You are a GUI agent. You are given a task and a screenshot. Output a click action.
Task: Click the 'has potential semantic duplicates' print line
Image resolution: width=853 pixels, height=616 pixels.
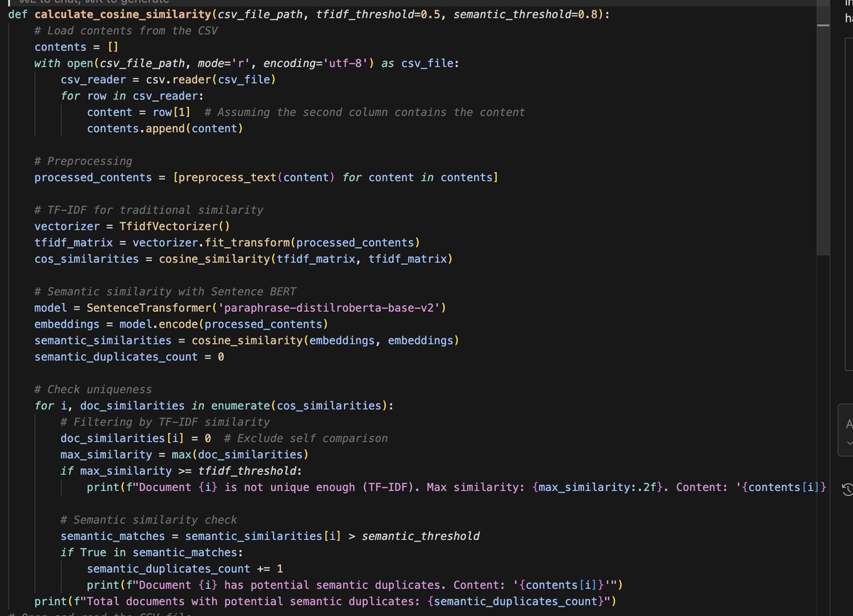[x=355, y=586]
